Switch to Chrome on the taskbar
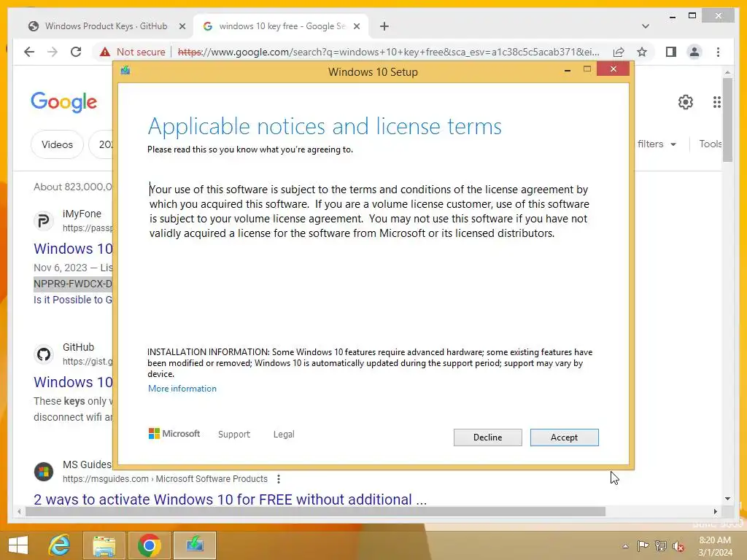Image resolution: width=747 pixels, height=560 pixels. pyautogui.click(x=149, y=545)
